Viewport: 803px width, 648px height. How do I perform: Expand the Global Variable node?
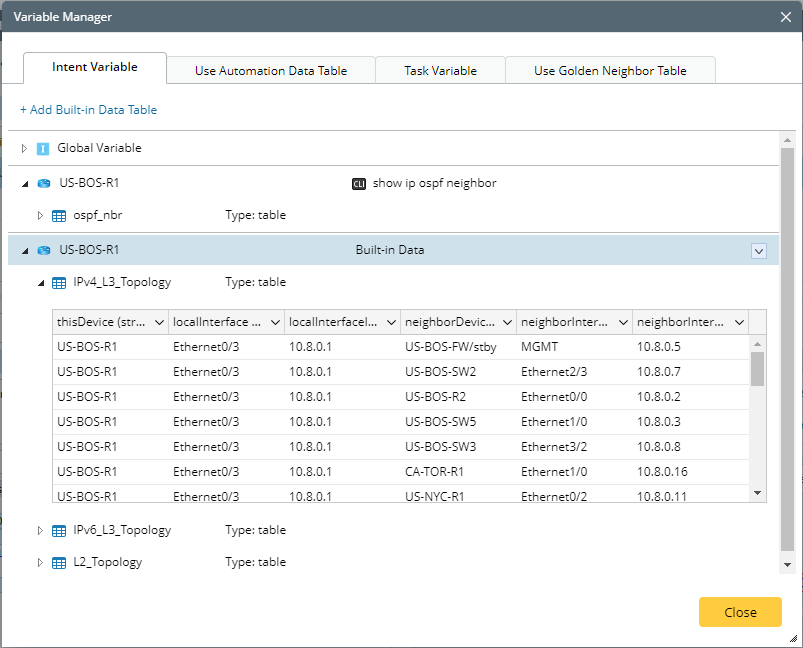25,148
